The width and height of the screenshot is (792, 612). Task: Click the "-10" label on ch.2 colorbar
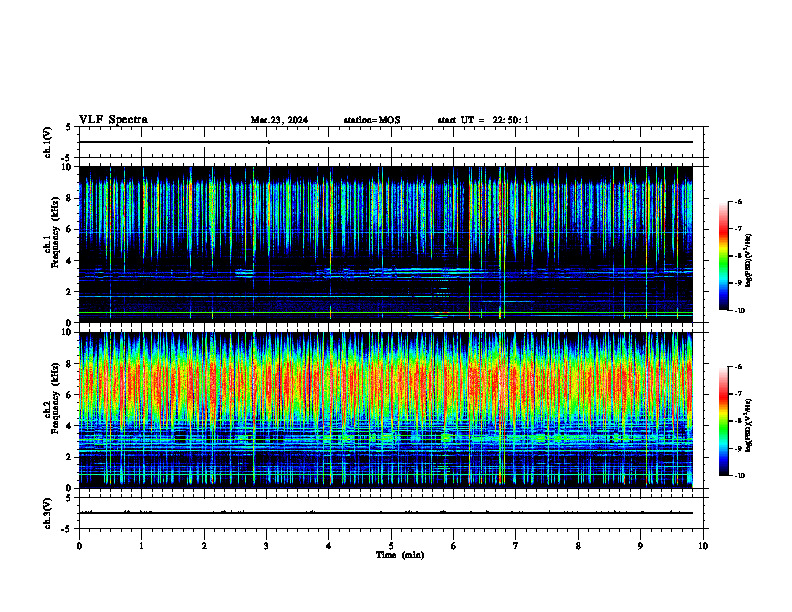tap(740, 476)
